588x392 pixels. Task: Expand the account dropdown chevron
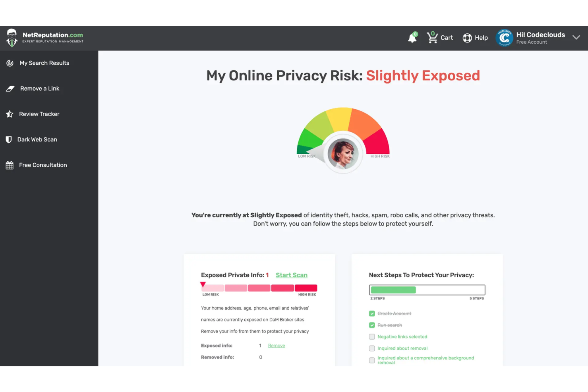[576, 38]
